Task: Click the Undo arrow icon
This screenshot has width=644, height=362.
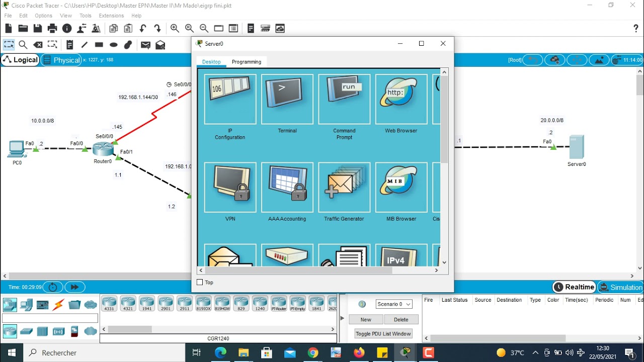Action: pyautogui.click(x=143, y=29)
